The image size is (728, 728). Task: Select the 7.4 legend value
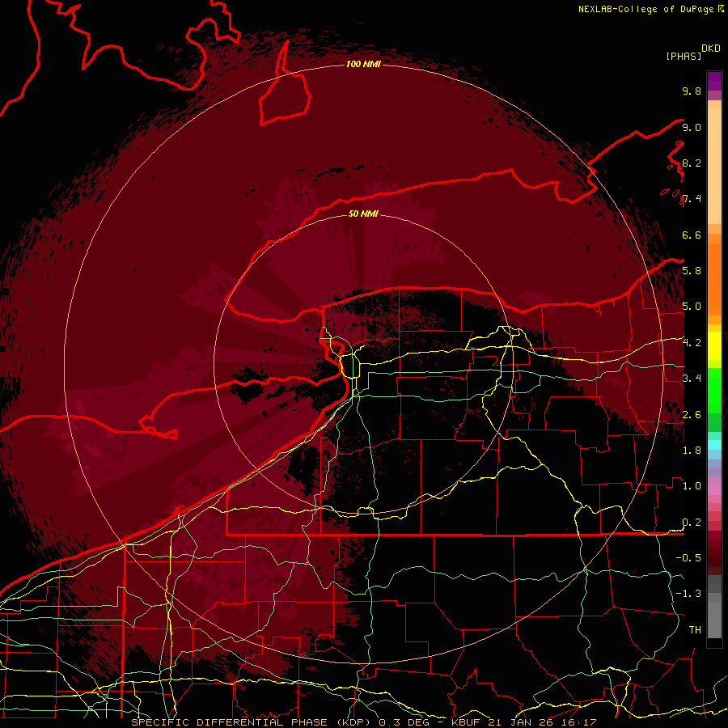pyautogui.click(x=692, y=199)
